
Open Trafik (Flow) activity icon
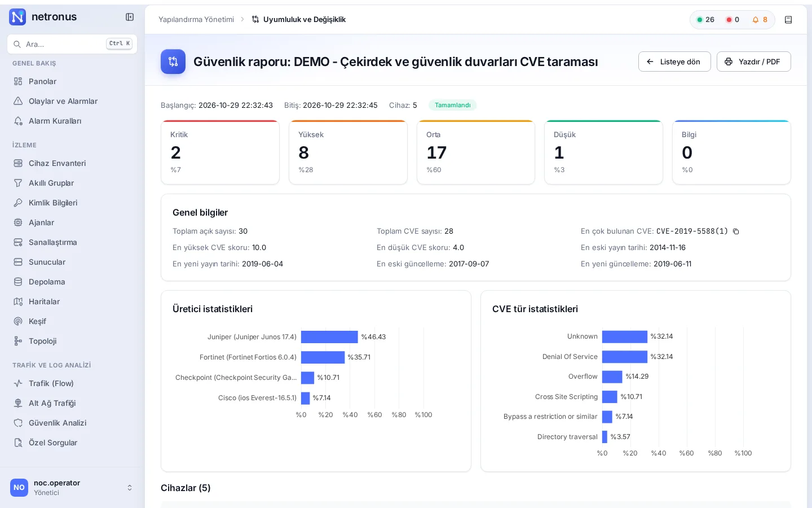pyautogui.click(x=18, y=383)
